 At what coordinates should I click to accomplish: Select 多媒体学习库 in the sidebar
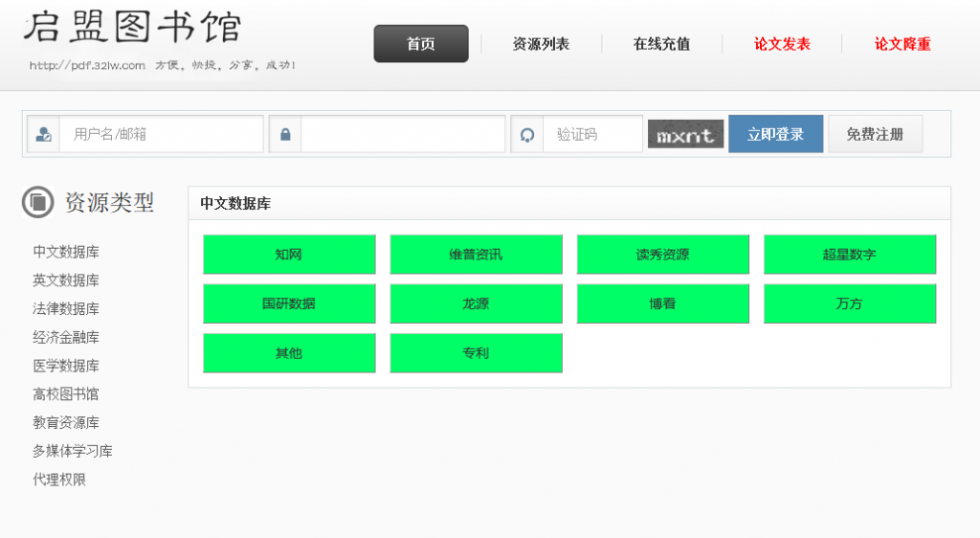[73, 451]
